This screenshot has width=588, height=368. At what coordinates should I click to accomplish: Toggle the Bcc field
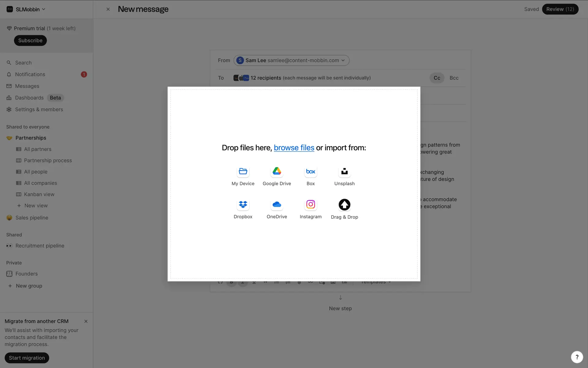point(454,78)
